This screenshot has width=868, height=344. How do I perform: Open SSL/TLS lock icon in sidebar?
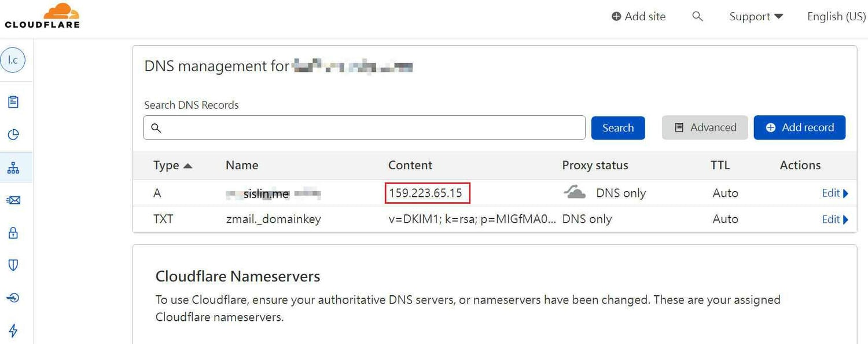13,233
